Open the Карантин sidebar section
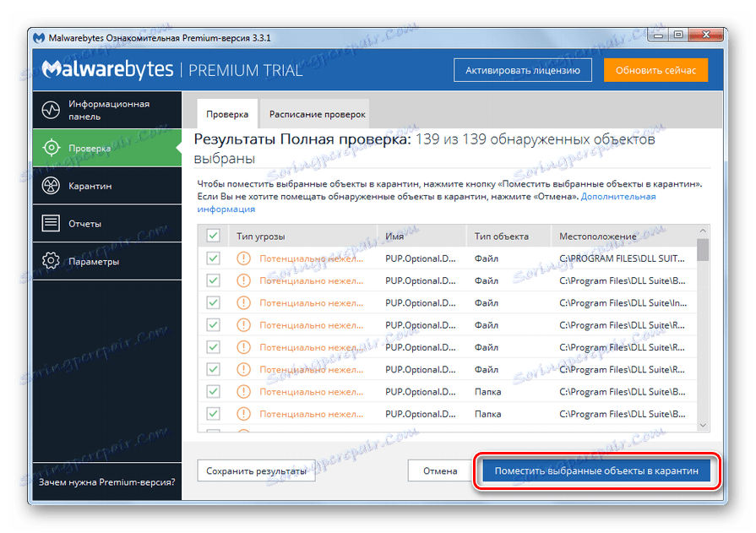This screenshot has width=756, height=533. 107,186
